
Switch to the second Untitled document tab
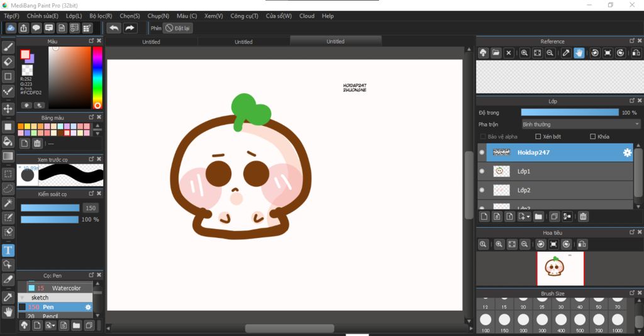pyautogui.click(x=243, y=42)
